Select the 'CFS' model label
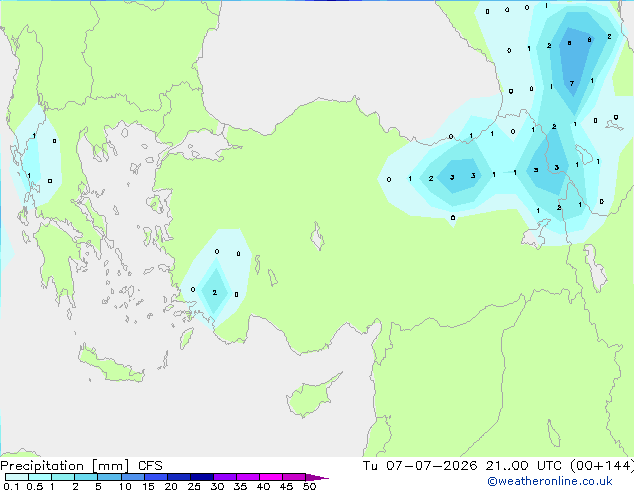 pos(150,466)
